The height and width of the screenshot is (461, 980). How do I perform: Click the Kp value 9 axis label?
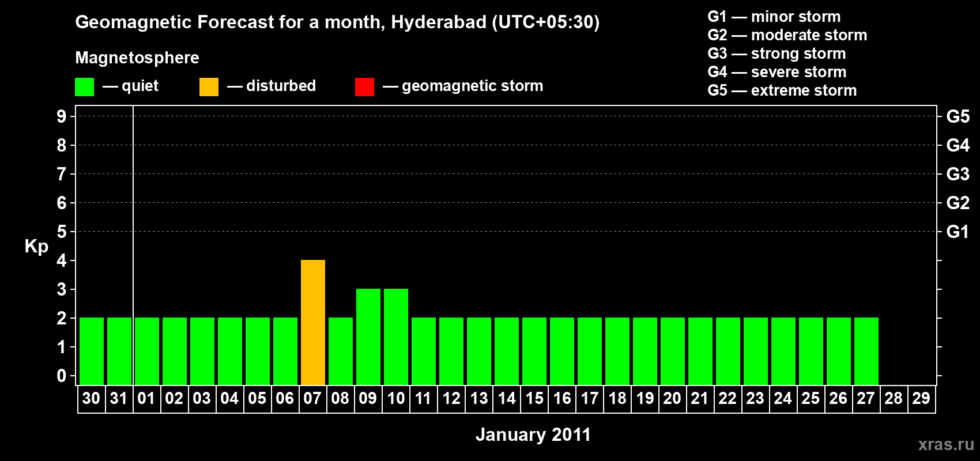tap(62, 116)
